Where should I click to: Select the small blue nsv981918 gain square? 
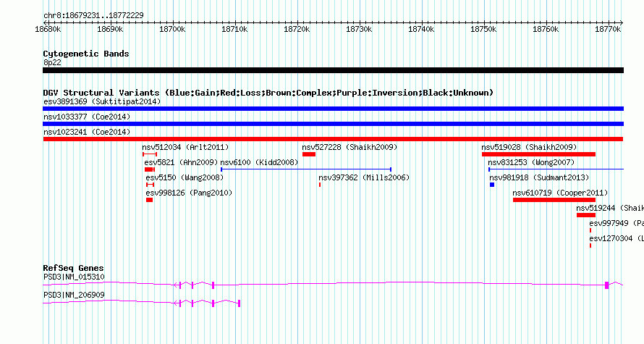(x=492, y=185)
